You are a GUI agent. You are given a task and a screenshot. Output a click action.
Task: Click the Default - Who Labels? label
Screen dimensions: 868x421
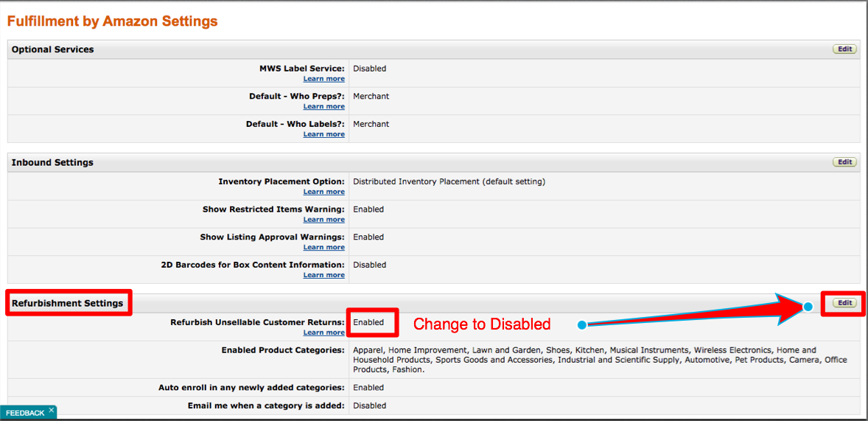[295, 124]
